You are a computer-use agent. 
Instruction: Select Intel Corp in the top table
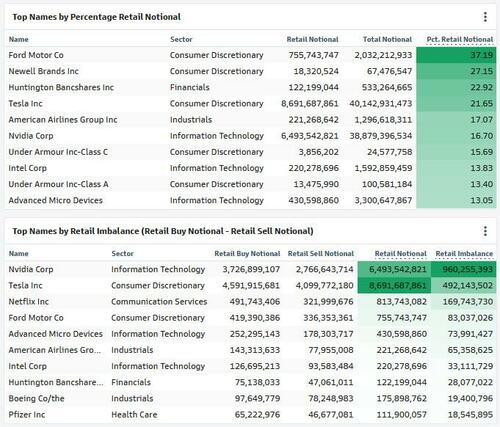coord(27,168)
